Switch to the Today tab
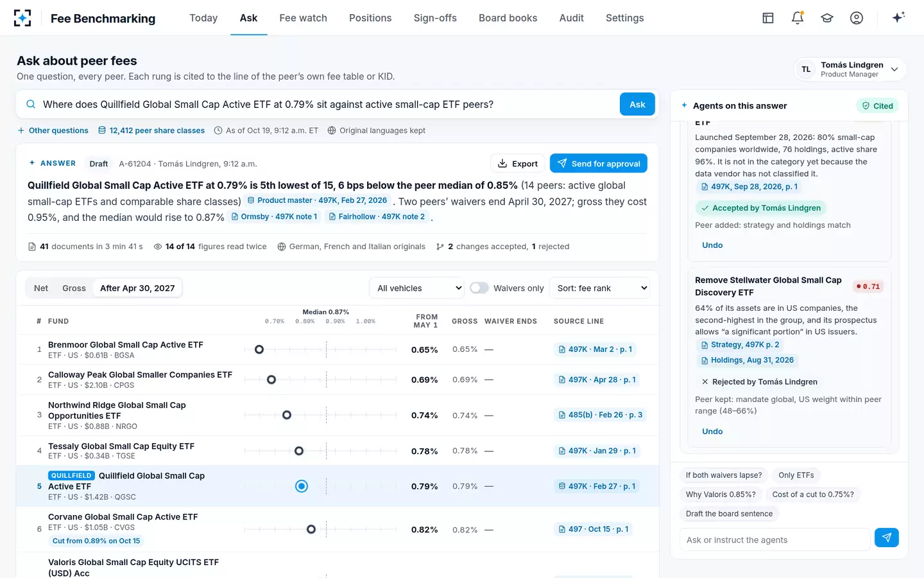Viewport: 924px width, 578px height. 203,18
